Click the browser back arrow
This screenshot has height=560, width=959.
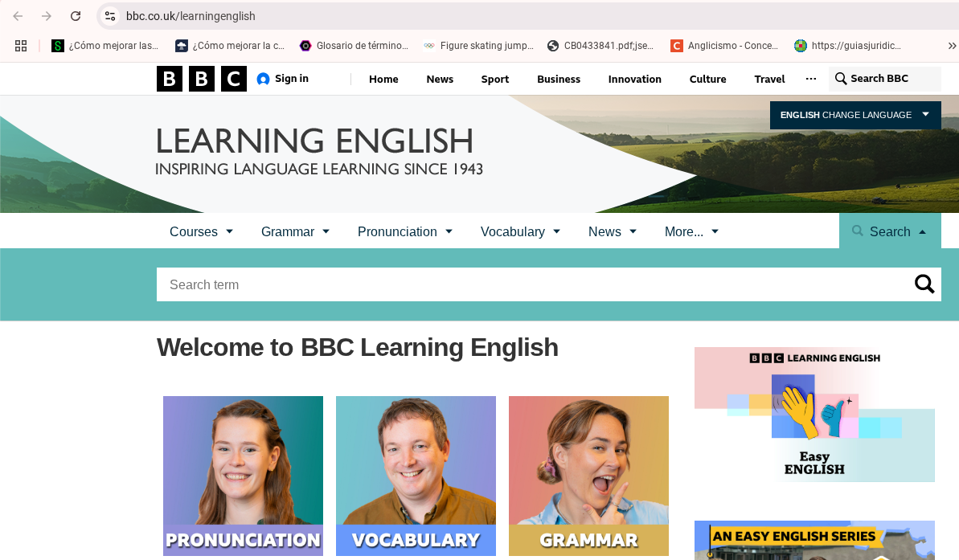pyautogui.click(x=18, y=16)
